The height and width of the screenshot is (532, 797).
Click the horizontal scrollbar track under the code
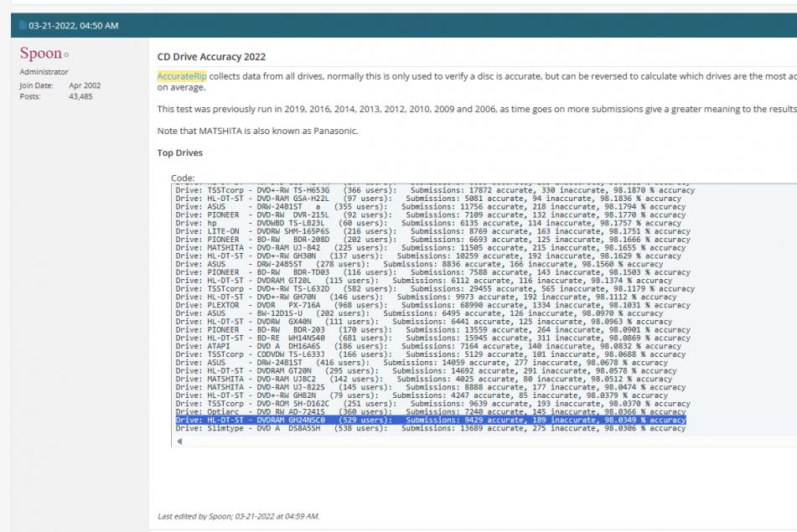click(486, 441)
